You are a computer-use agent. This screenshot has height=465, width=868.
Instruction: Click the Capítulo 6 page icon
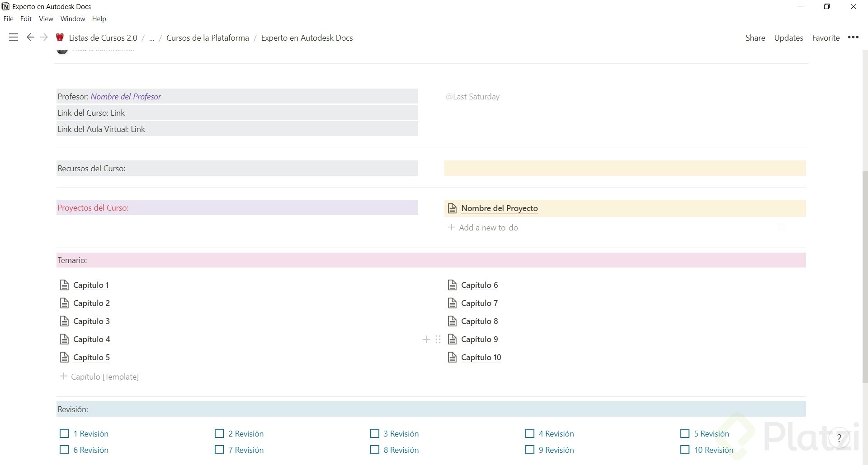452,285
